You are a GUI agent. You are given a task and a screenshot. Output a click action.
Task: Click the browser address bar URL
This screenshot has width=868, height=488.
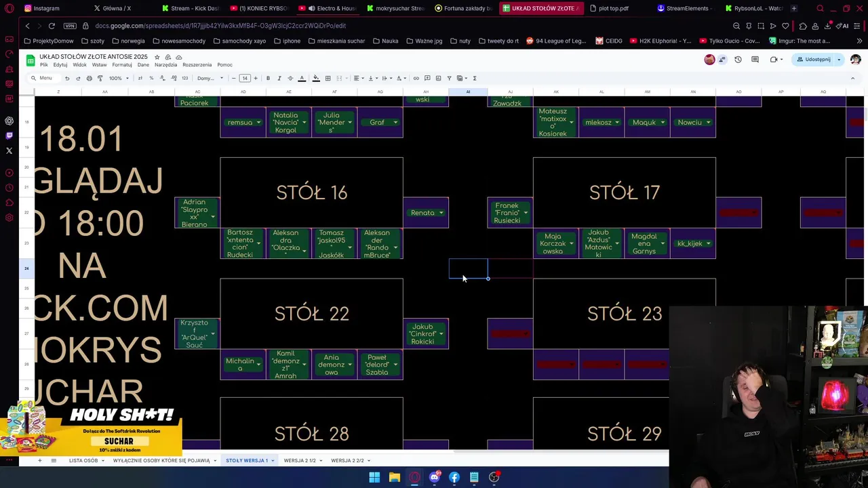point(220,26)
